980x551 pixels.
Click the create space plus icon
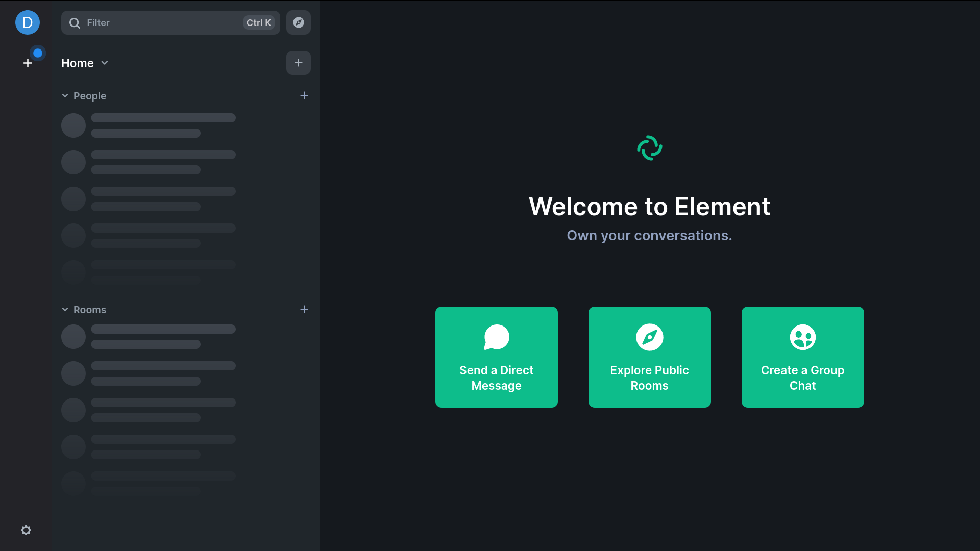[28, 63]
